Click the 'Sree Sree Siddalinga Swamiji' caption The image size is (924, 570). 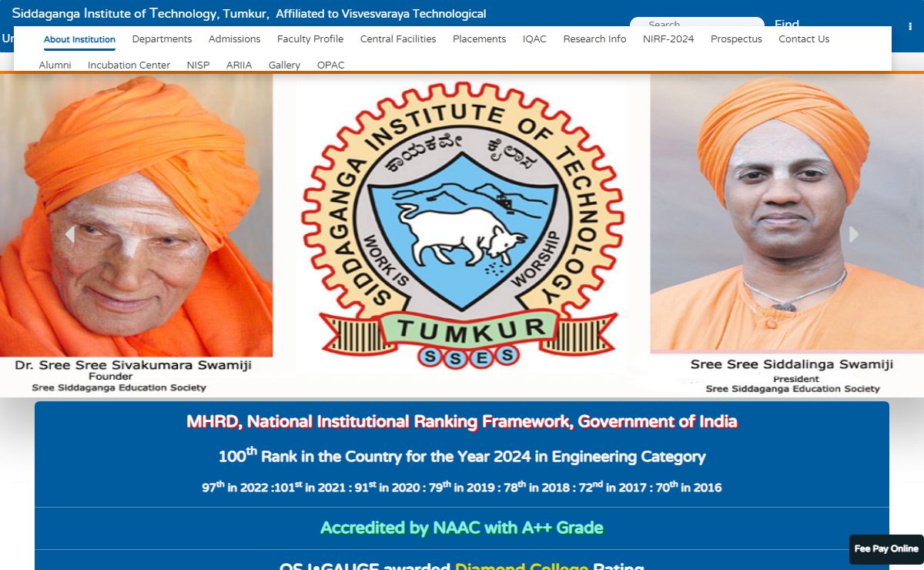click(792, 364)
